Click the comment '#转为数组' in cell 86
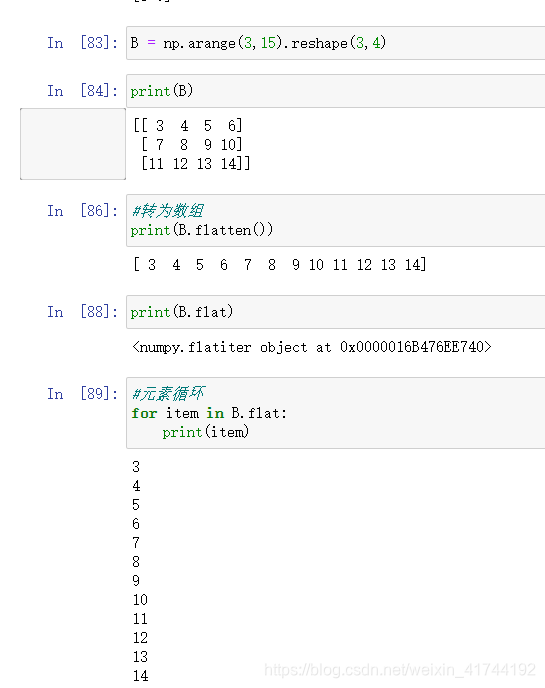This screenshot has width=545, height=688. [168, 211]
